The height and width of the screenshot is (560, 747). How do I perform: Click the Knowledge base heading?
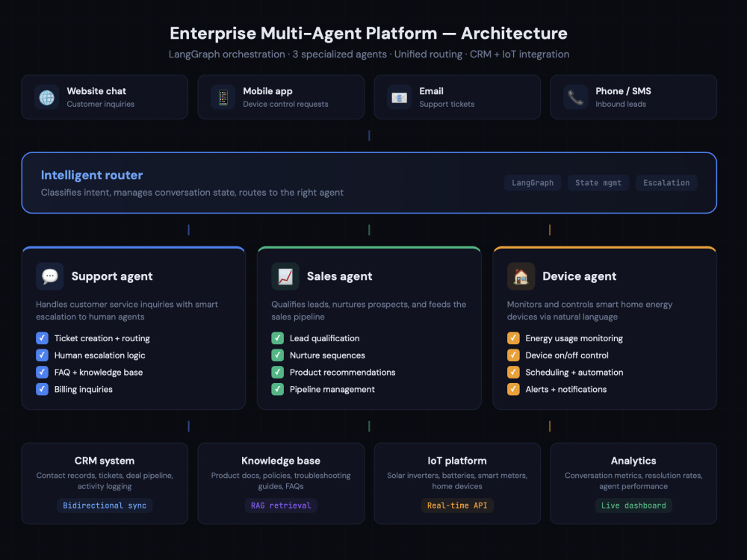281,461
